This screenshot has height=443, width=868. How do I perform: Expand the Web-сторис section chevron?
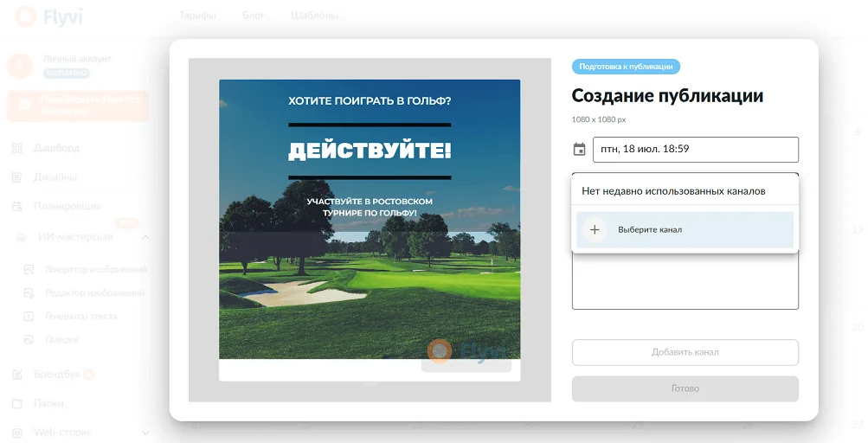[x=145, y=433]
